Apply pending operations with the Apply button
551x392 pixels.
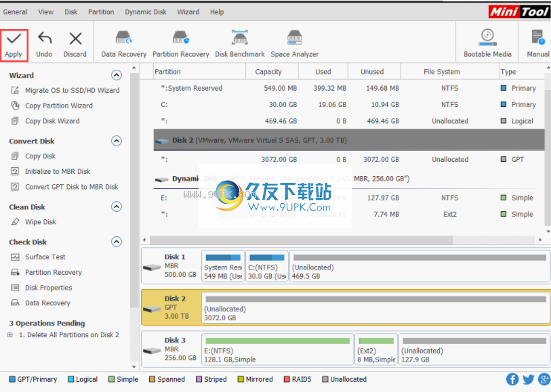point(14,45)
